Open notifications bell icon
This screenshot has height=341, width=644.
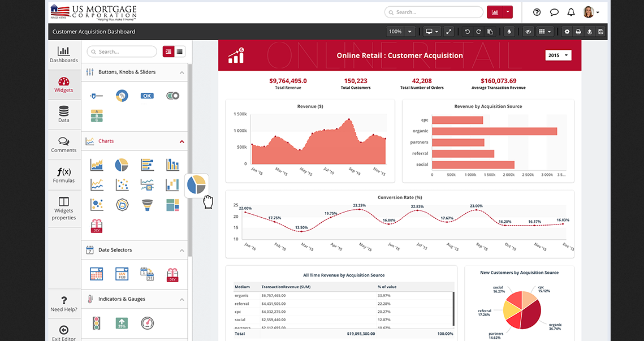coord(571,12)
